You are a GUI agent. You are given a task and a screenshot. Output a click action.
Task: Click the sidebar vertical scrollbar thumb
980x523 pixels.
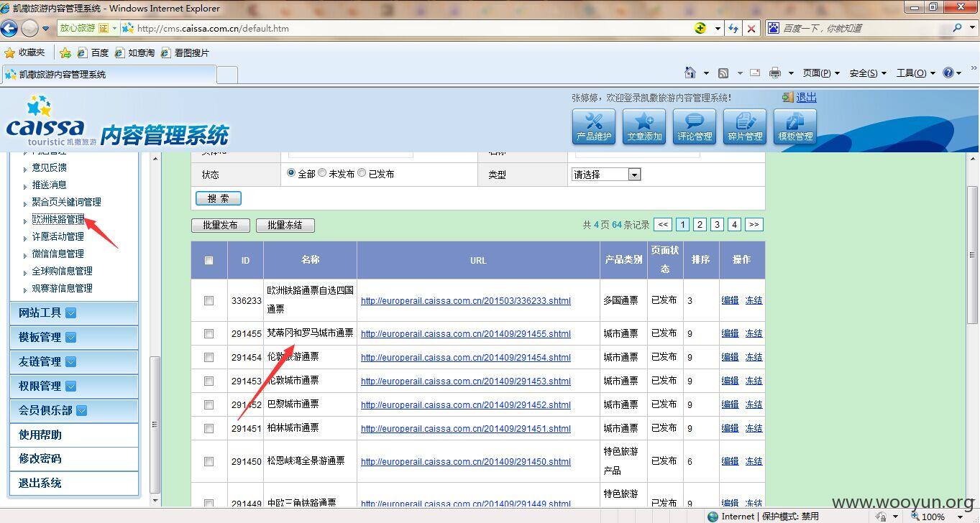pyautogui.click(x=155, y=424)
